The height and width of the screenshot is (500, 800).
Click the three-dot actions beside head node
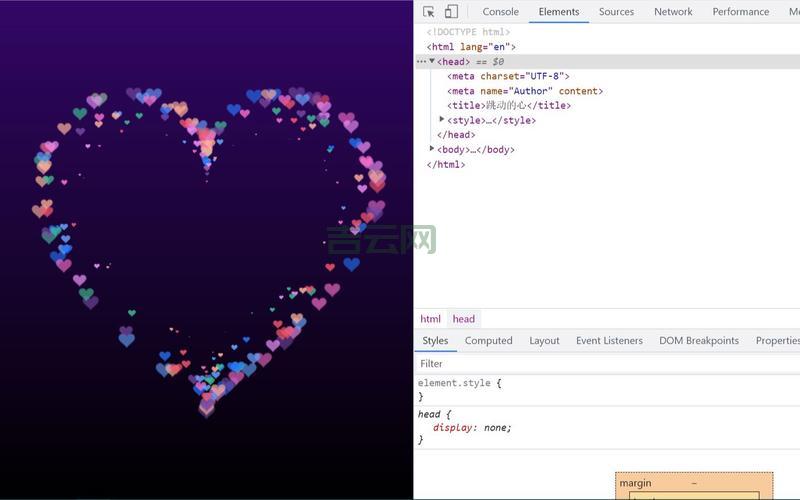click(x=421, y=62)
